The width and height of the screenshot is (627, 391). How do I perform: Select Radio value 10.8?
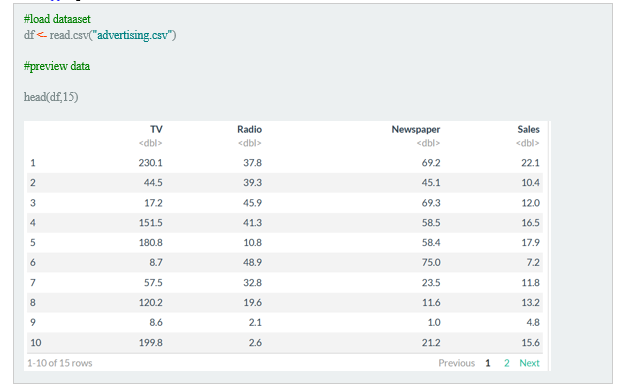click(x=252, y=243)
